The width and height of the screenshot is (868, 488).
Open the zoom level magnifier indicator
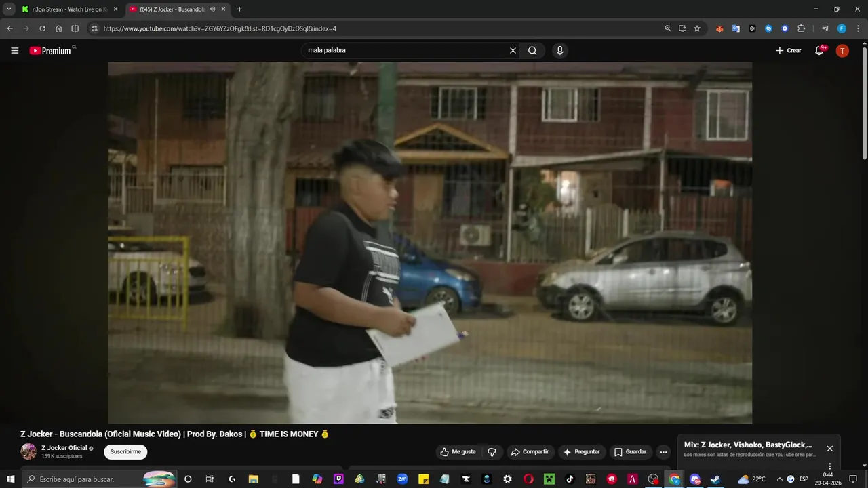(668, 28)
